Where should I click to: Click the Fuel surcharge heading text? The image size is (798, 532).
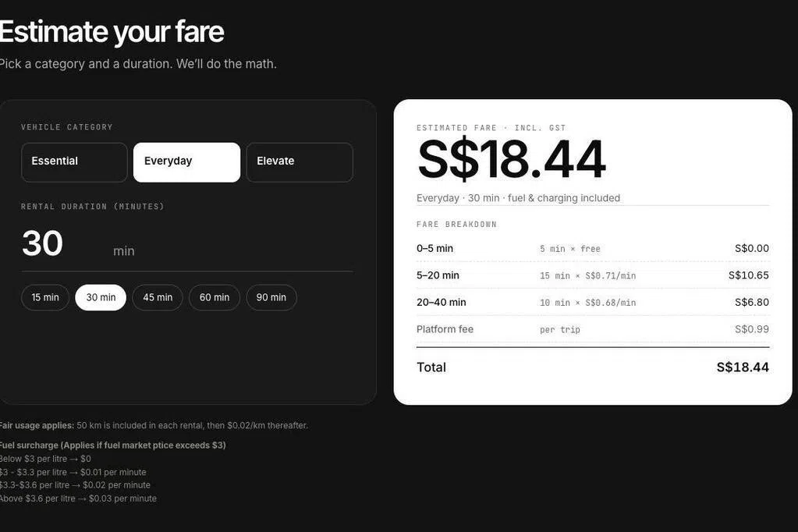(112, 445)
